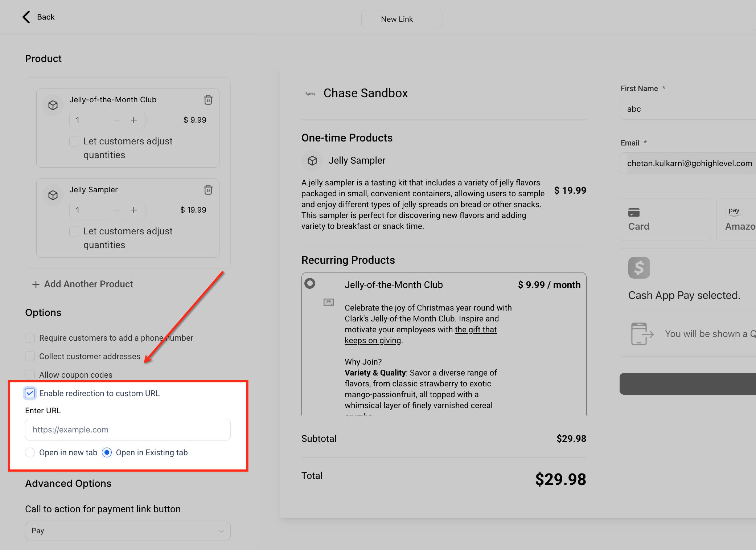The height and width of the screenshot is (550, 756).
Task: Delete Jelly Sampler product with trash icon
Action: [x=208, y=190]
